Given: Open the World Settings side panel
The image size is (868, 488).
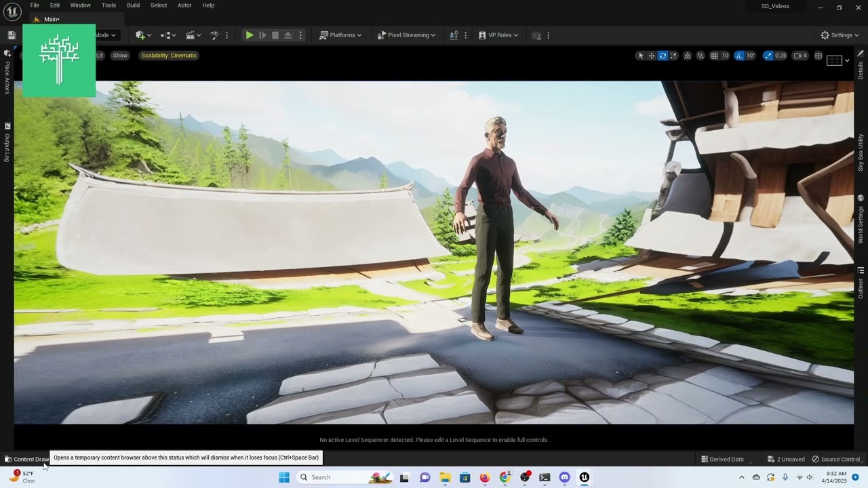Looking at the screenshot, I should (861, 220).
